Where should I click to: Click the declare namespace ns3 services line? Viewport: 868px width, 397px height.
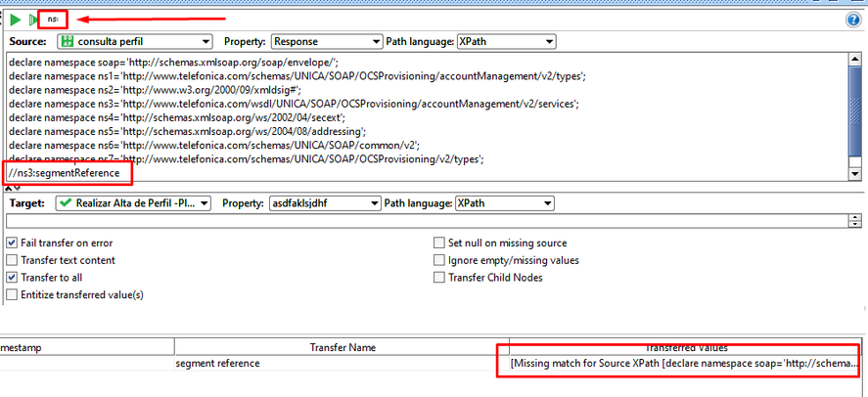[294, 104]
